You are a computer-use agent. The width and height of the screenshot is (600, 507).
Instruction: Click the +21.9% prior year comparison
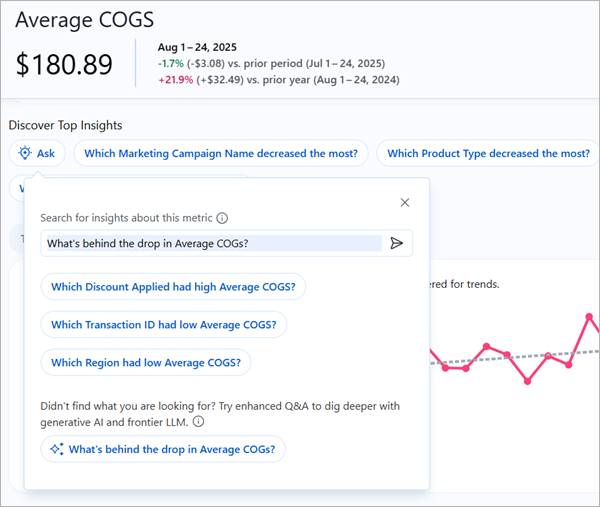pos(175,80)
